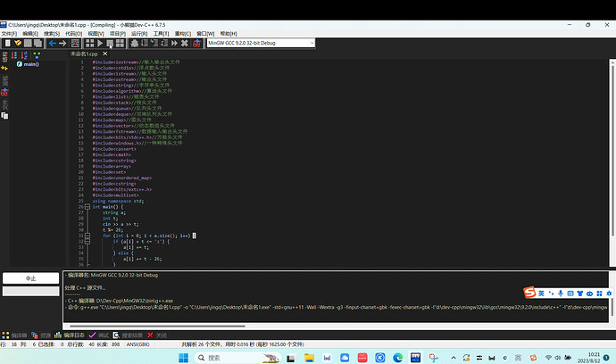Viewport: 616px width, 364px height.
Task: Click the Debug bug icon
Action: (x=134, y=43)
